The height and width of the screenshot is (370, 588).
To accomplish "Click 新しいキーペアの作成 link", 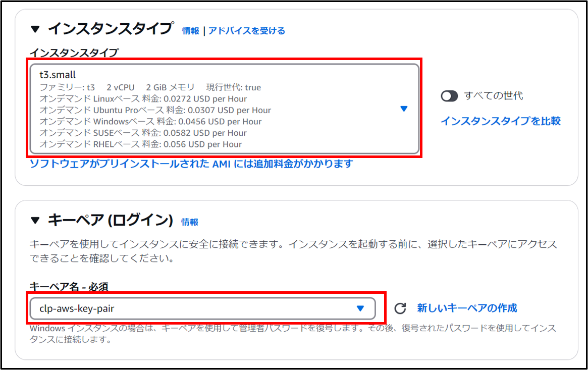I will 467,308.
